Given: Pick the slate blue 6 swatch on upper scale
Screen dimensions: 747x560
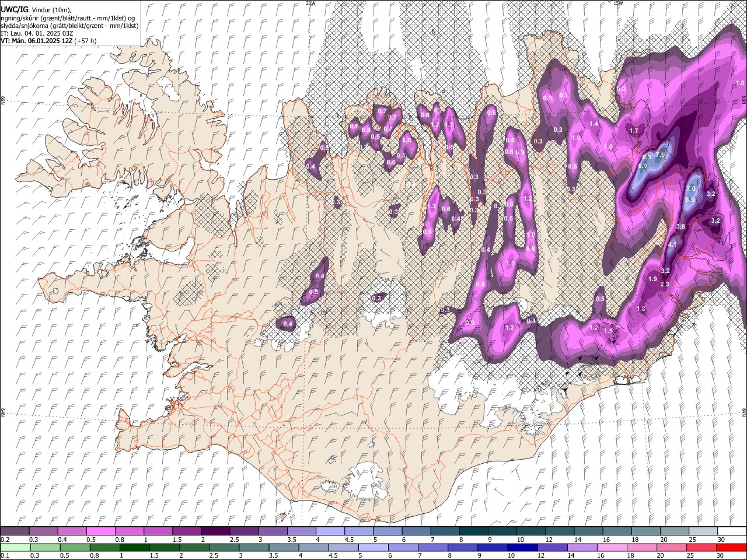Looking at the screenshot, I should [x=416, y=531].
